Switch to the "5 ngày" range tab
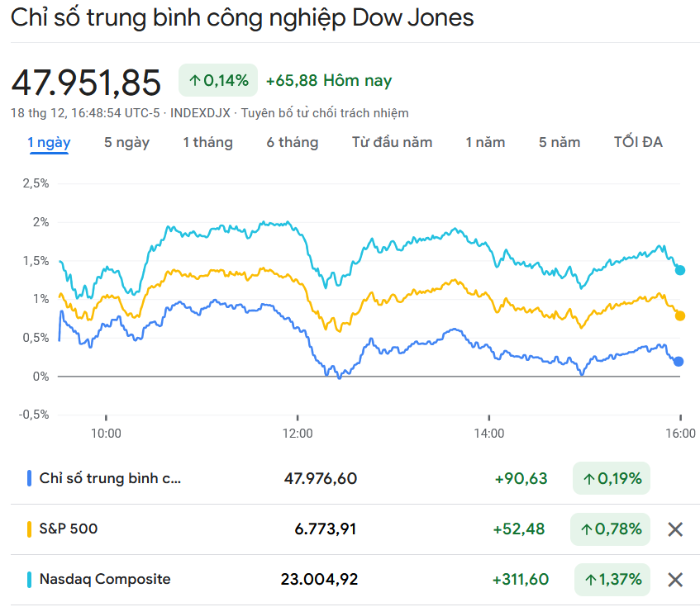This screenshot has height=607, width=700. point(126,142)
